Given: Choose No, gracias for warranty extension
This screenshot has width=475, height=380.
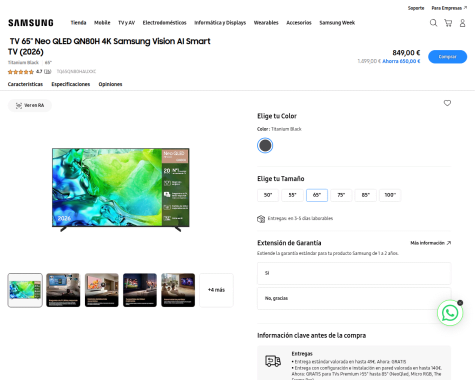Looking at the screenshot, I should point(354,298).
